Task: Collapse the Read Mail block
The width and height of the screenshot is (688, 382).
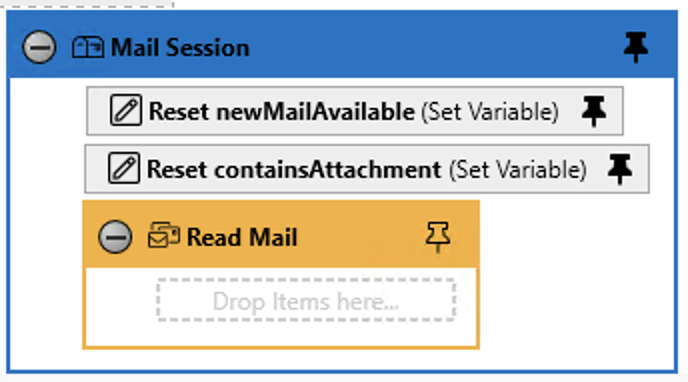Action: pos(115,237)
